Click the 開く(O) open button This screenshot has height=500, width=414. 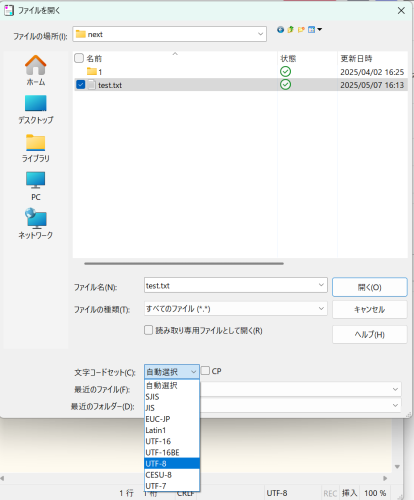pos(370,287)
